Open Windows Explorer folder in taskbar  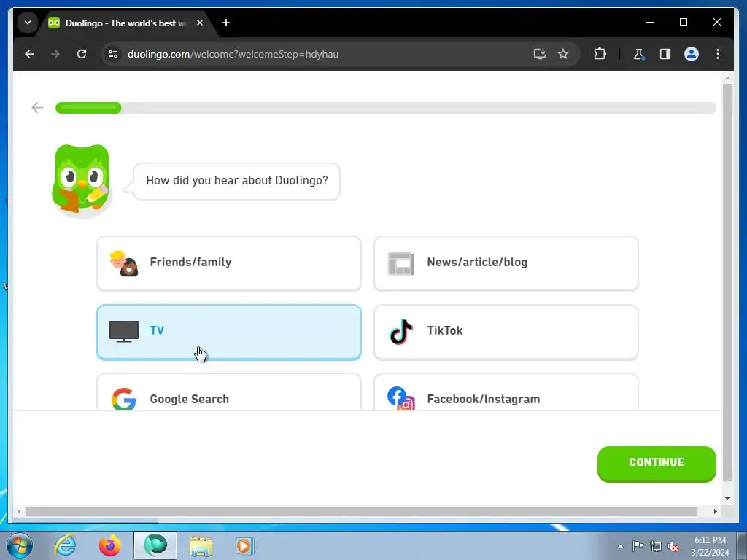click(x=201, y=545)
